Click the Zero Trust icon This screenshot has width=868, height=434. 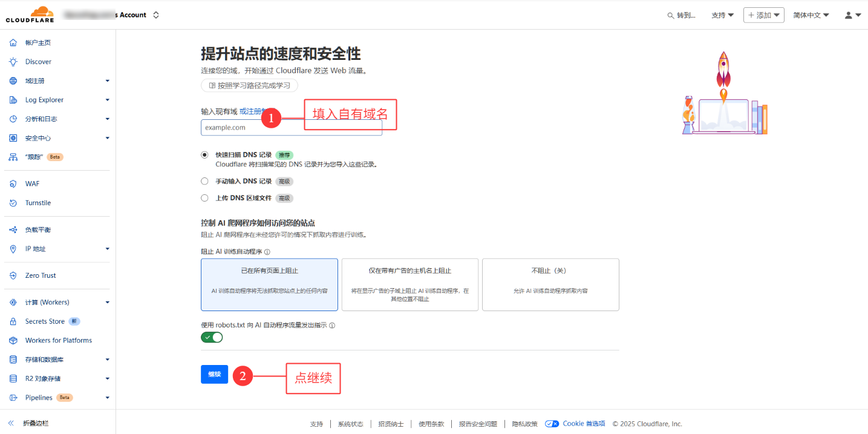pyautogui.click(x=13, y=275)
